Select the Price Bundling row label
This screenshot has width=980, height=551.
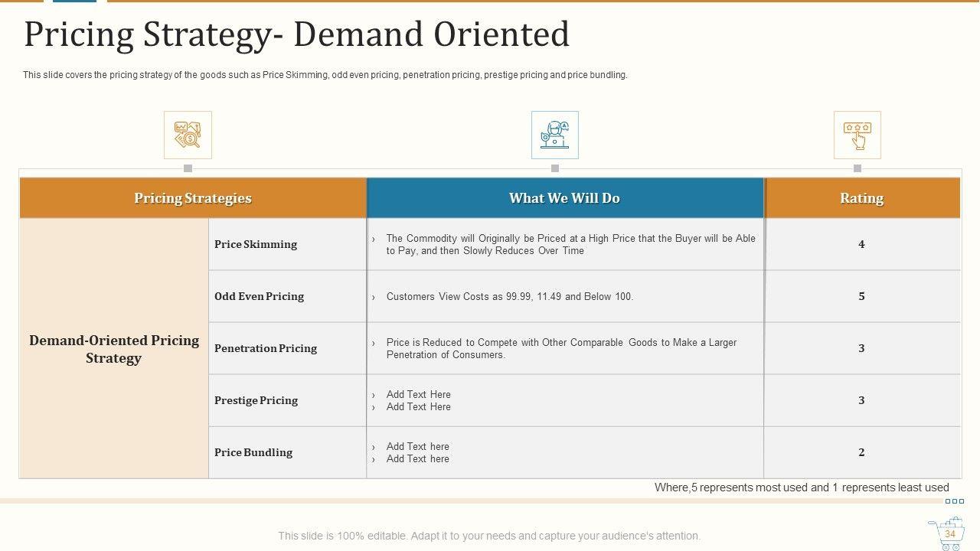point(253,452)
